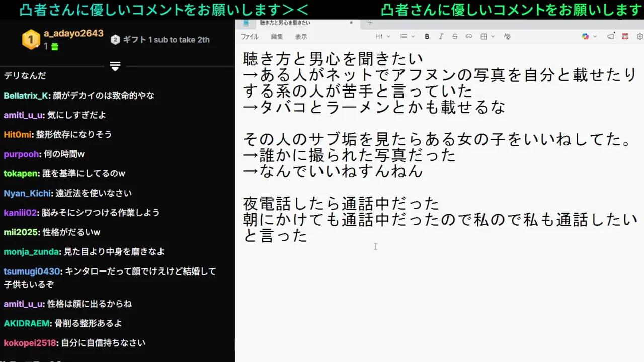Click the green gift icon below a_adayo2643
The height and width of the screenshot is (362, 644).
(x=54, y=46)
